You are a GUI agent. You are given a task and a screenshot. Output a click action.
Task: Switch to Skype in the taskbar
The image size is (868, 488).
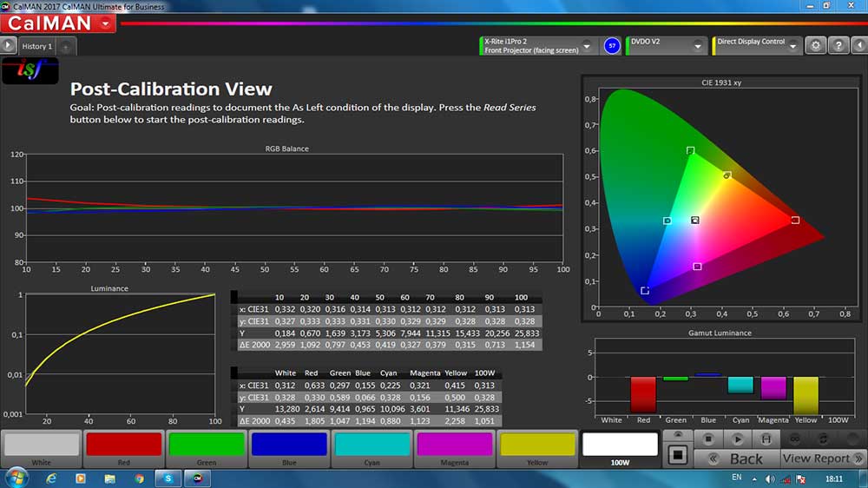168,478
